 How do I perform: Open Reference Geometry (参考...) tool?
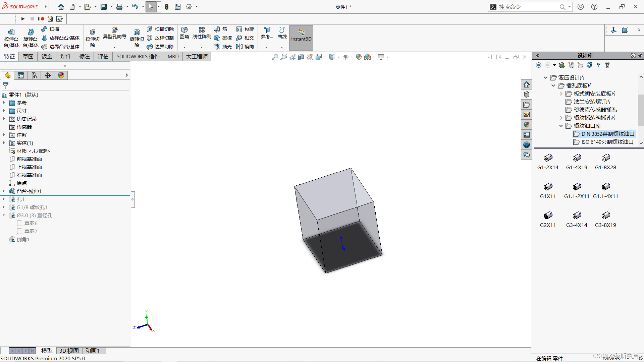(x=267, y=33)
